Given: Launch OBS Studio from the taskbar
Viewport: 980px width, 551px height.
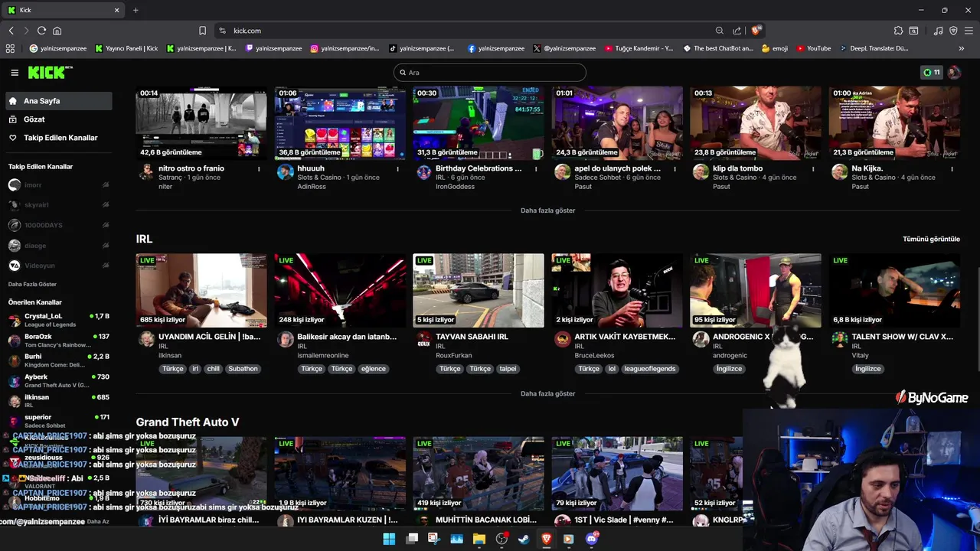Looking at the screenshot, I should click(x=501, y=539).
